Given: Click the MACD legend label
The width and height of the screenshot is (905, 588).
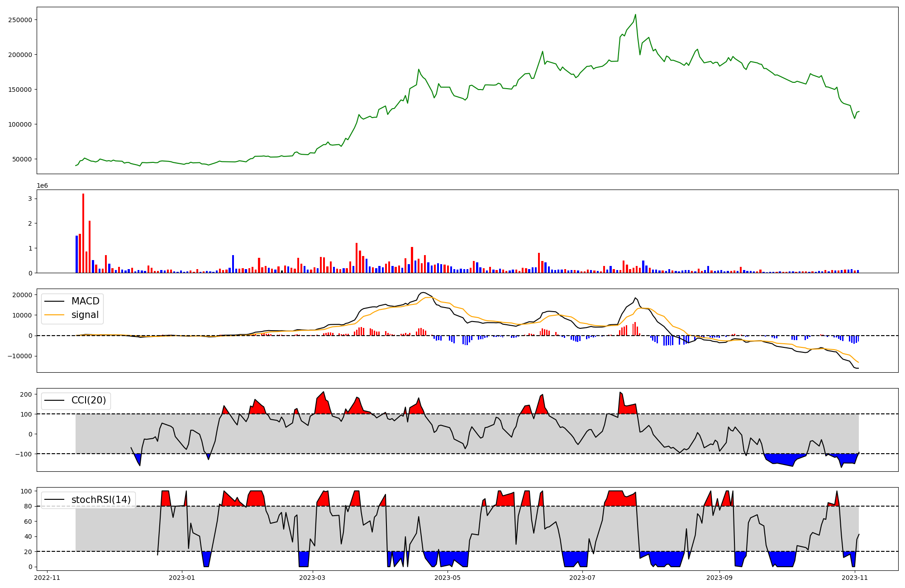Looking at the screenshot, I should click(x=85, y=301).
